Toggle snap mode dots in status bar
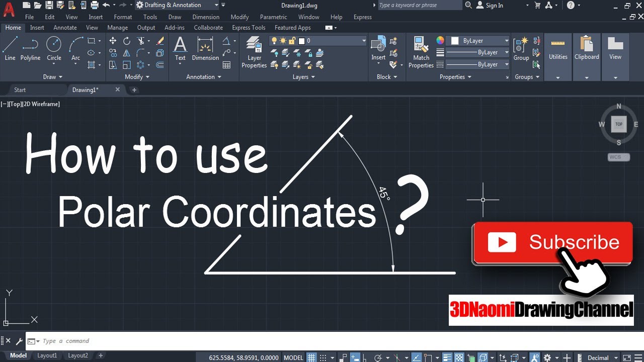Screen dimensions: 644x362 pyautogui.click(x=323, y=357)
